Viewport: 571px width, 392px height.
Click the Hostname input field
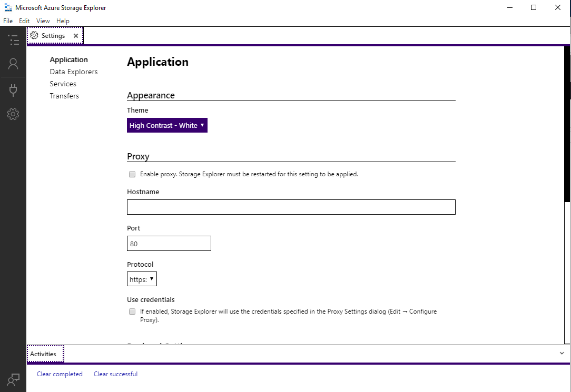coord(291,207)
